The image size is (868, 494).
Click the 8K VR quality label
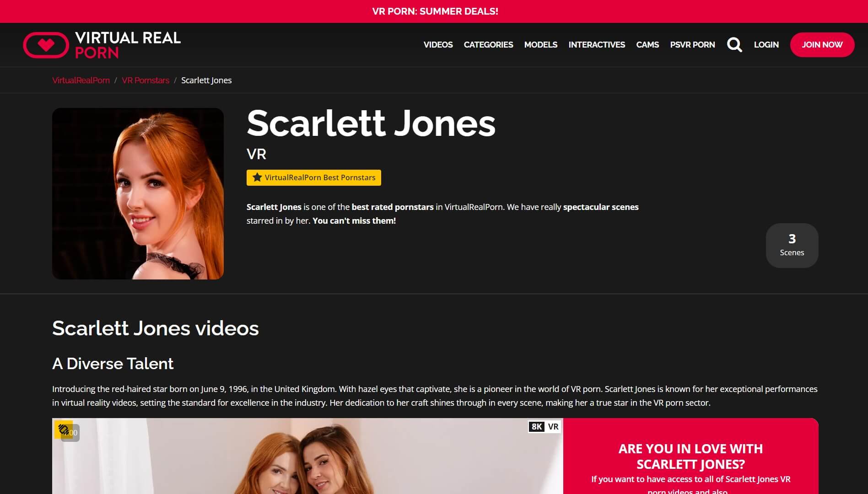click(x=544, y=427)
